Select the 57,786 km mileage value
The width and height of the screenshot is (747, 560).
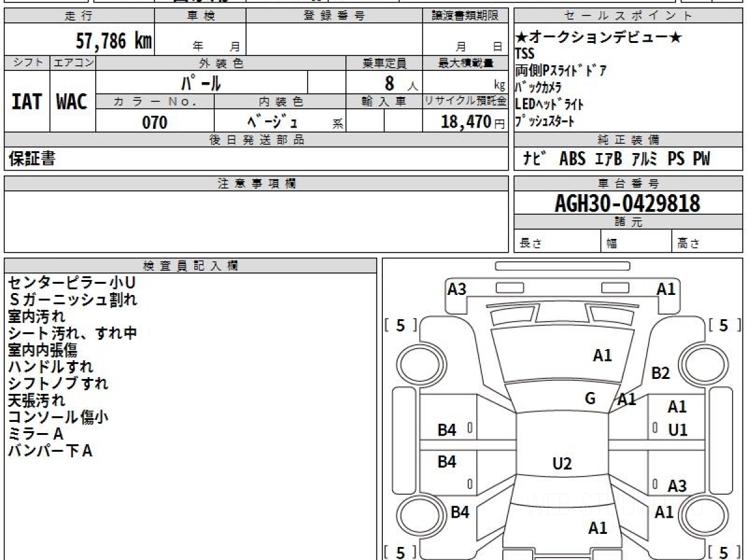click(x=114, y=42)
